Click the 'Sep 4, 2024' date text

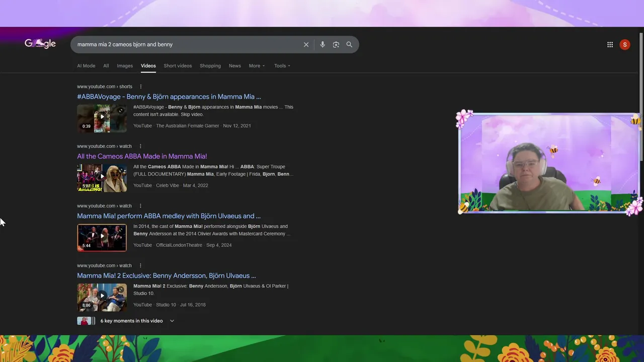tap(218, 245)
